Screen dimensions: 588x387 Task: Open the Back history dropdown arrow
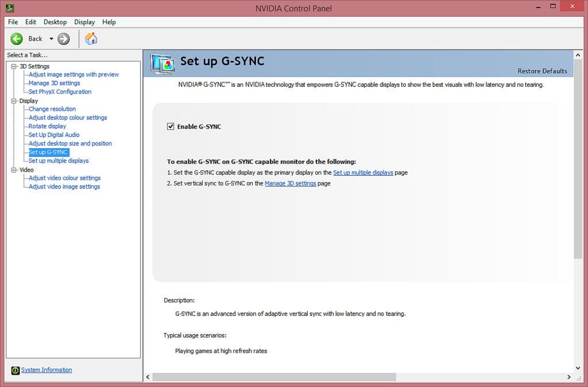(x=51, y=38)
